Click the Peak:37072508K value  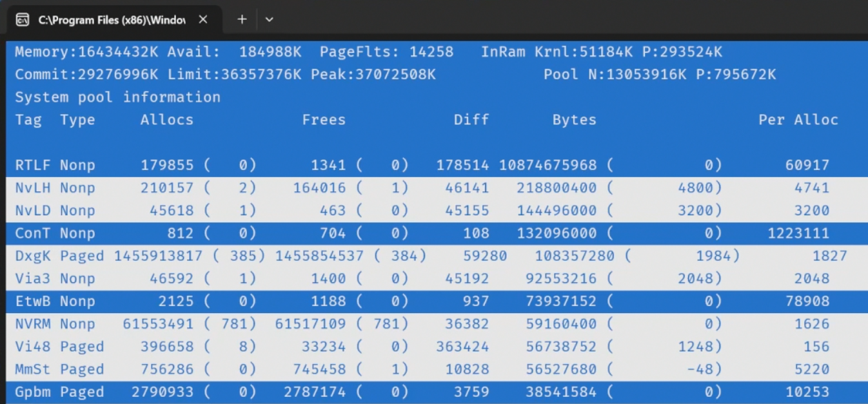373,75
